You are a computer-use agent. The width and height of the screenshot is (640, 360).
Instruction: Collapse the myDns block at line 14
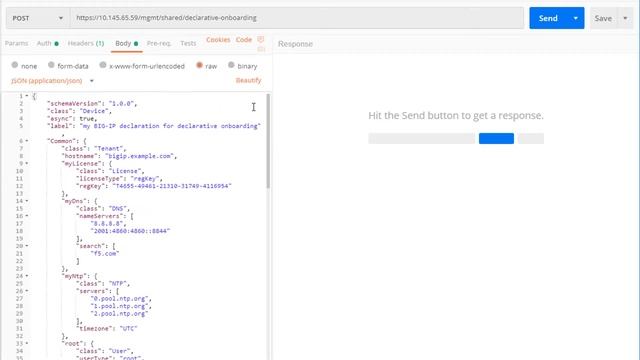click(27, 201)
